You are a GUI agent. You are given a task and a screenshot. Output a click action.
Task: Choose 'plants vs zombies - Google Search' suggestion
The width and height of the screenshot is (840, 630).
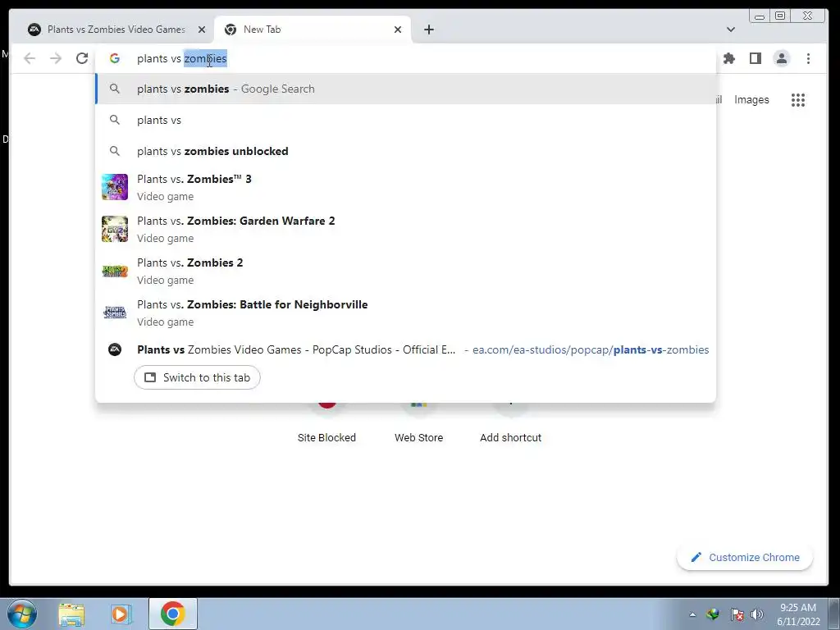click(405, 89)
